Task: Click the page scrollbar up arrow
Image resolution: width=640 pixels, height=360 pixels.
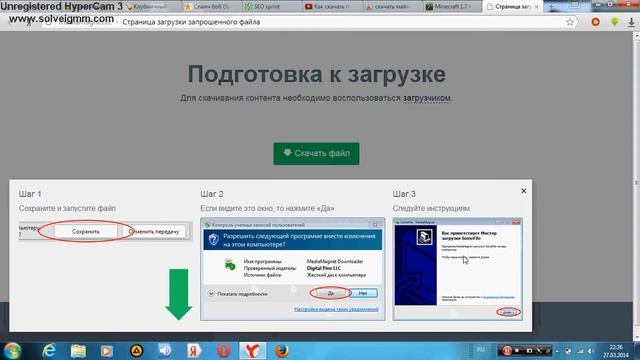Action: point(636,36)
